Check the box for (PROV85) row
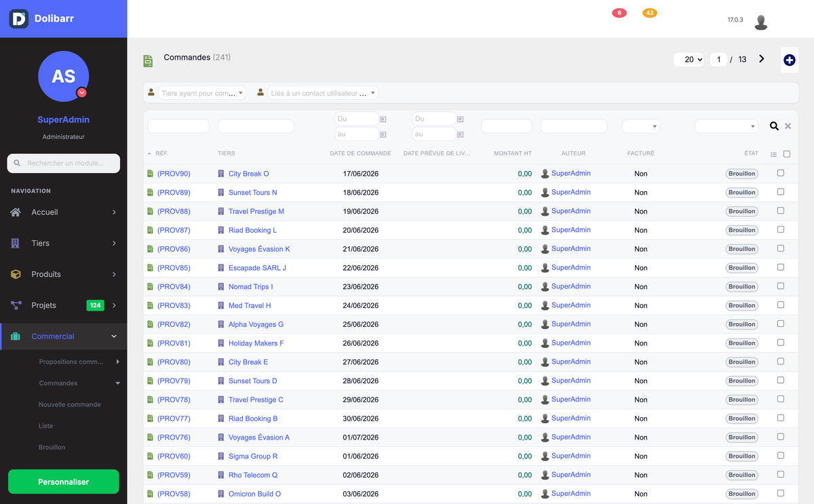The width and height of the screenshot is (814, 504). (x=781, y=267)
